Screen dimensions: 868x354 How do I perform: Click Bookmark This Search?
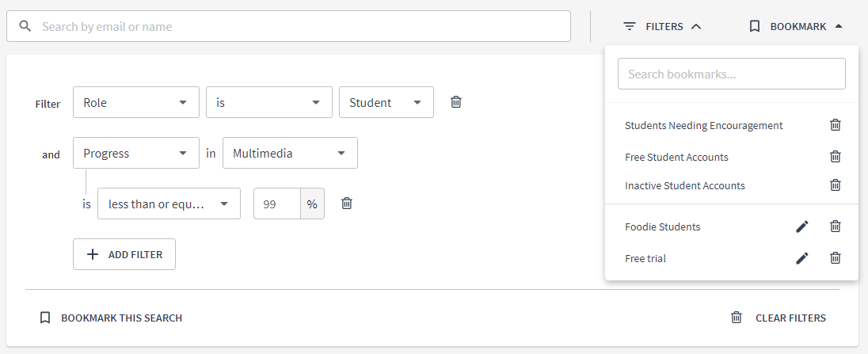tap(111, 318)
